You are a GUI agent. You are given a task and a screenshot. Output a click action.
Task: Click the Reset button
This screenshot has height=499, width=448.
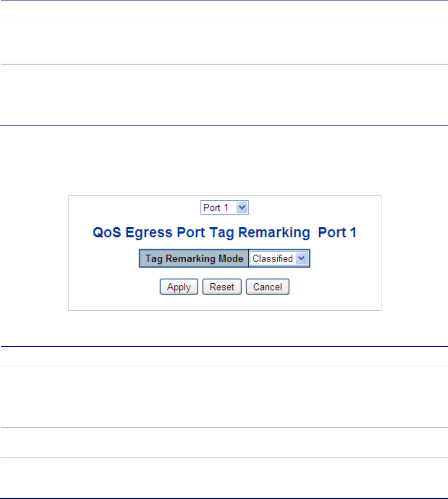coord(222,287)
